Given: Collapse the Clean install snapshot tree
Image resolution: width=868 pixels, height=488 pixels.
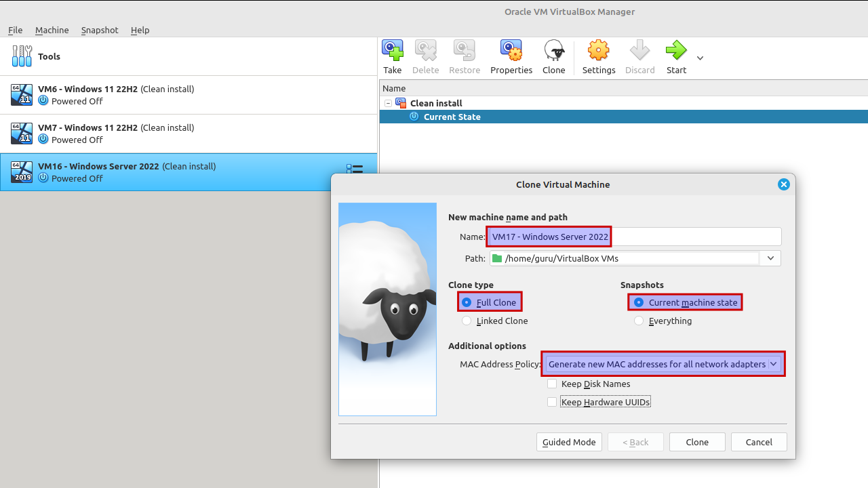Looking at the screenshot, I should tap(388, 103).
